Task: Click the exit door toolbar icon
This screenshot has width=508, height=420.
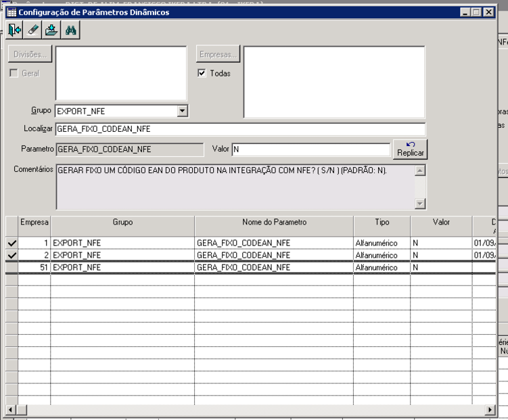Action: pyautogui.click(x=14, y=30)
